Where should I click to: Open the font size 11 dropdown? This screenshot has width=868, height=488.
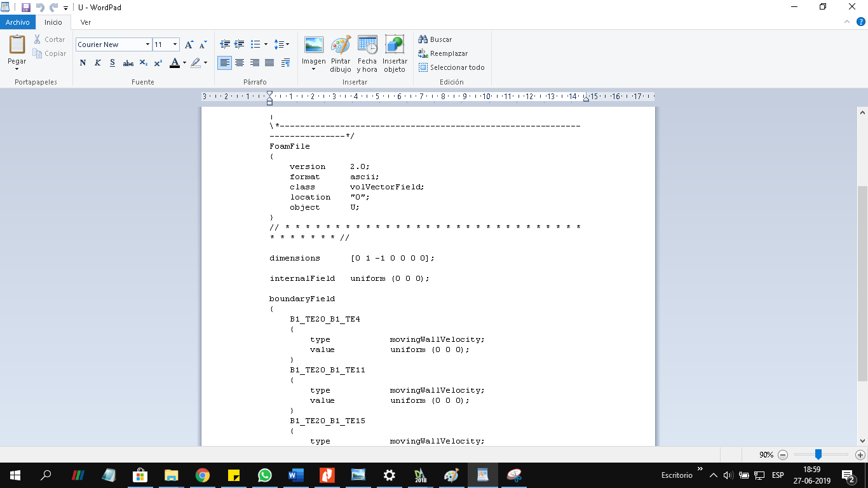[x=175, y=44]
